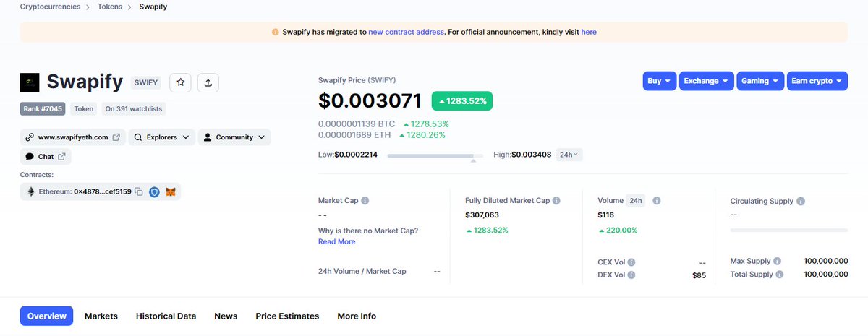Click the 'here' announcement link
The image size is (868, 336).
[x=589, y=32]
